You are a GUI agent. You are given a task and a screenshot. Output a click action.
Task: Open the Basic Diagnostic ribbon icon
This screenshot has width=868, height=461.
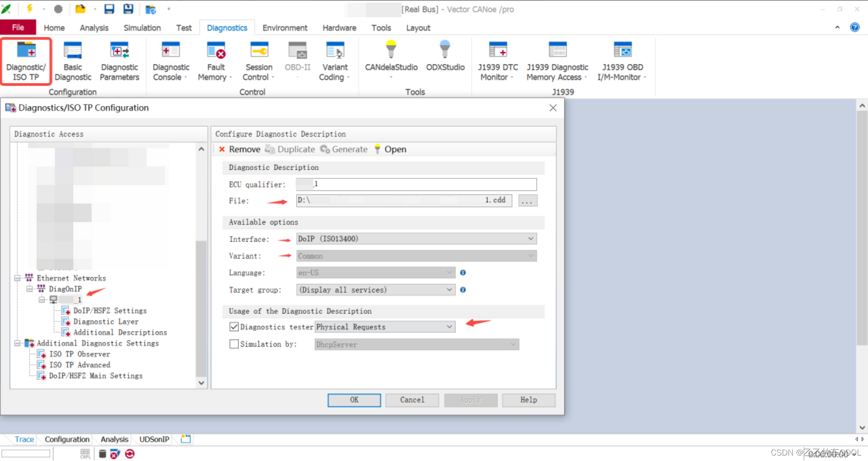pyautogui.click(x=73, y=61)
